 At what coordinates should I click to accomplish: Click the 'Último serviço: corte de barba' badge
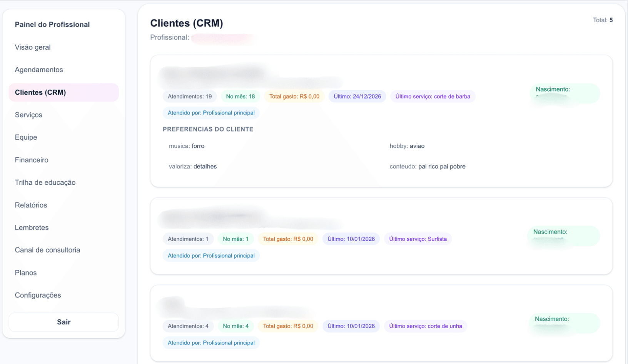pyautogui.click(x=433, y=96)
